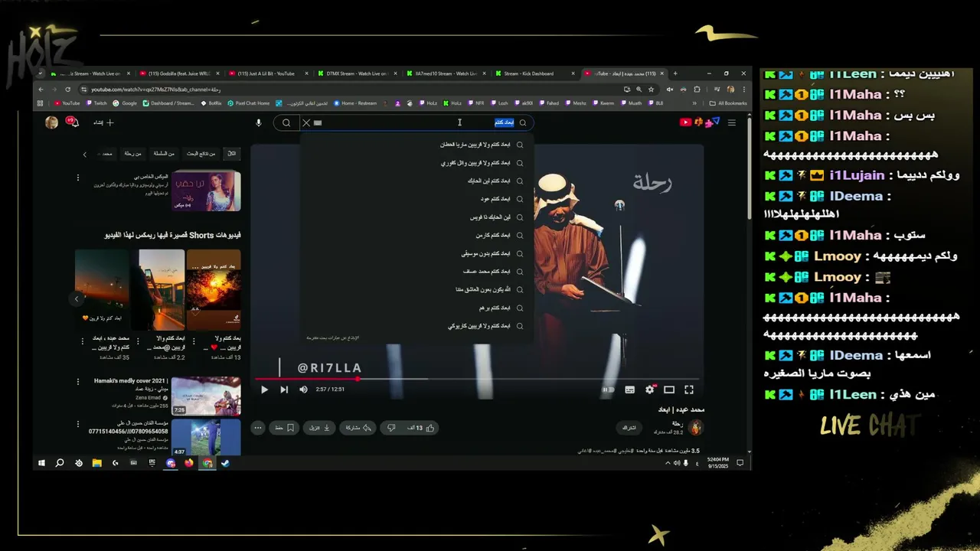Screen dimensions: 980x551
Task: Toggle subtitles captions button in player
Action: [629, 390]
